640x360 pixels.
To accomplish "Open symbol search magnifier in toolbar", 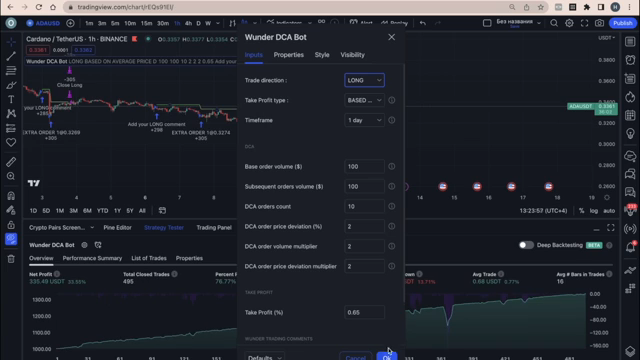I will pos(554,23).
